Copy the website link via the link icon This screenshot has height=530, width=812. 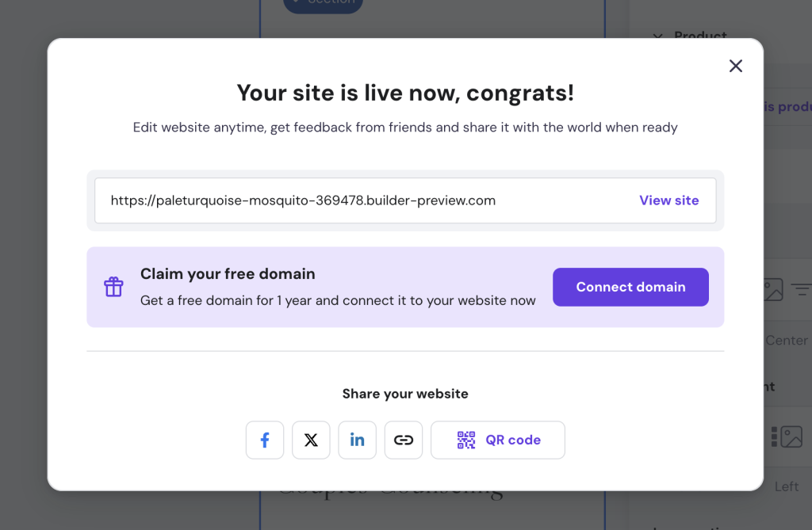coord(403,440)
